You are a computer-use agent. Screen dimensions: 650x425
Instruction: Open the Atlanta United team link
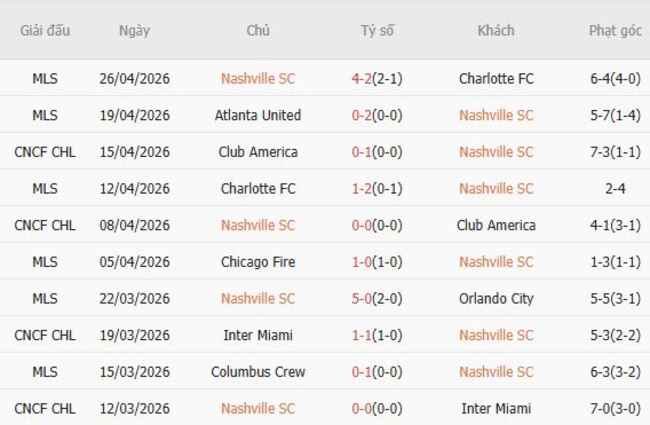point(258,115)
